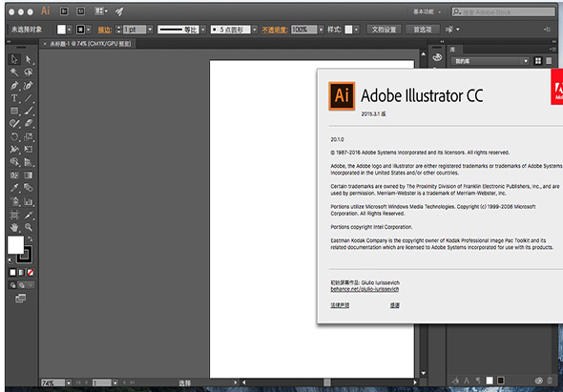Open the variable width profile dropdown
Screen dimensions: 563x392
click(x=203, y=30)
